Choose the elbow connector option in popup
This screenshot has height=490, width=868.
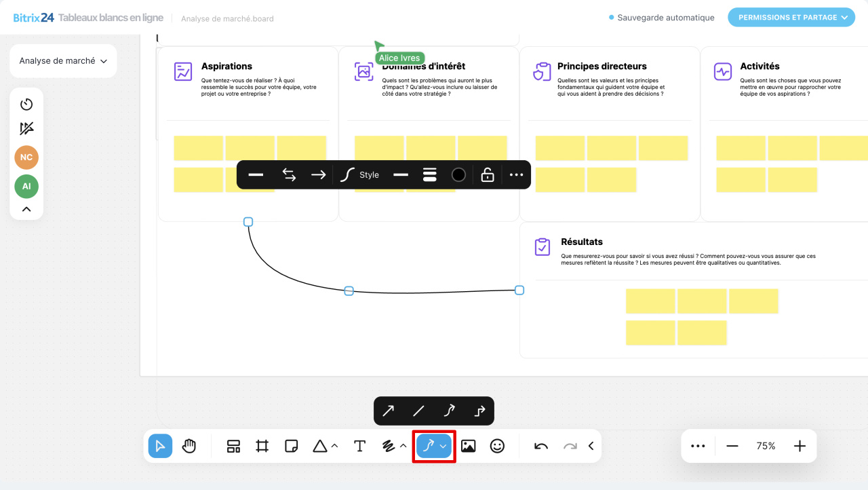coord(479,411)
